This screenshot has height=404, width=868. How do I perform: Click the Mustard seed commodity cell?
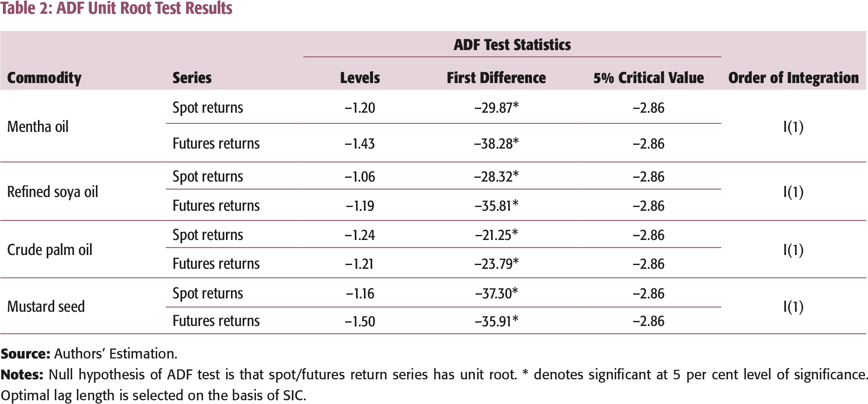point(46,307)
